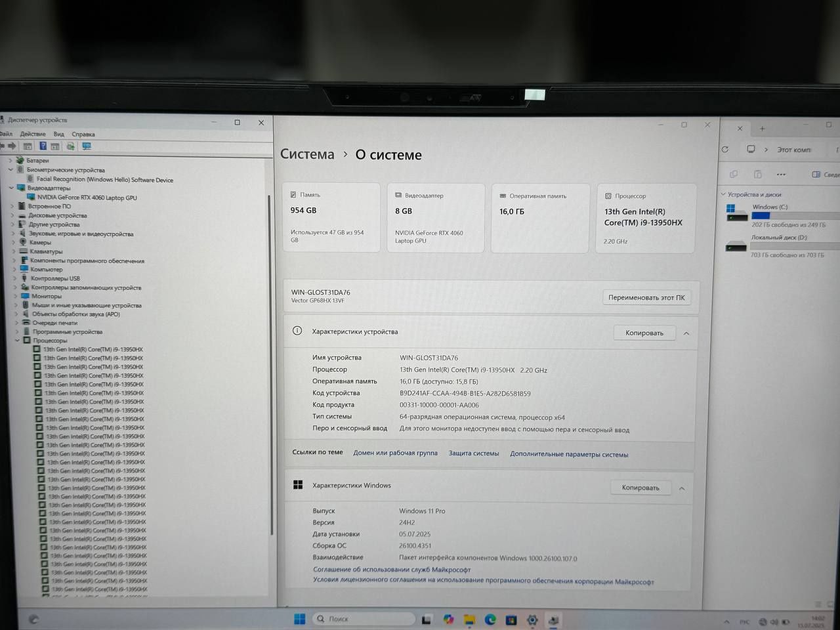
Task: Expand the Батареи tree node
Action: coord(10,160)
